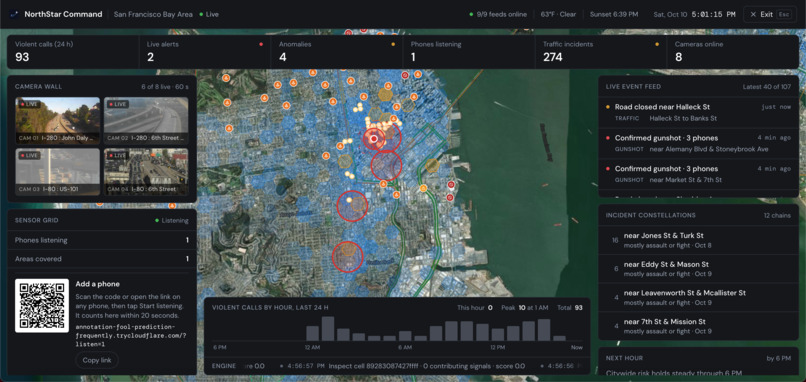Click the '12 chains' label
The height and width of the screenshot is (382, 806).
pos(778,215)
